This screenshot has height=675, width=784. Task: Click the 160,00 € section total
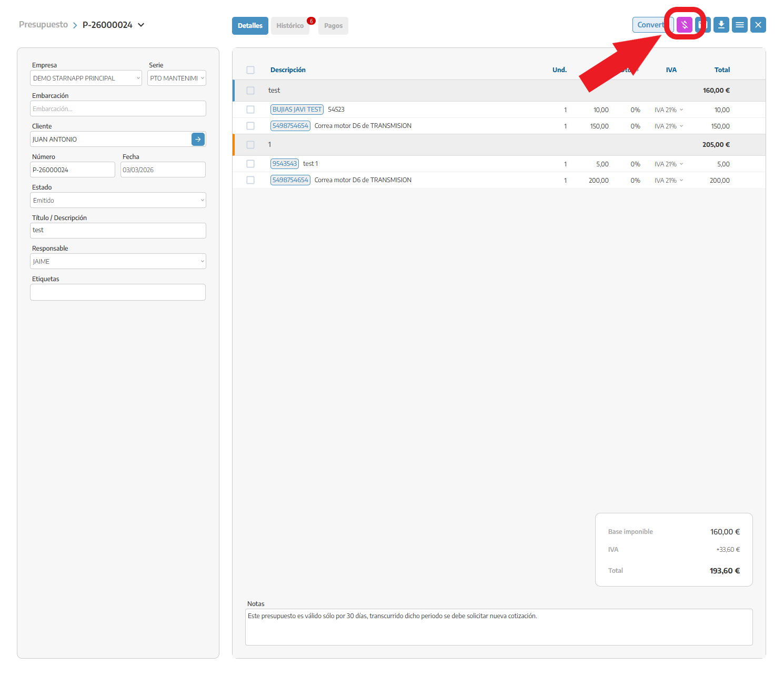point(716,91)
